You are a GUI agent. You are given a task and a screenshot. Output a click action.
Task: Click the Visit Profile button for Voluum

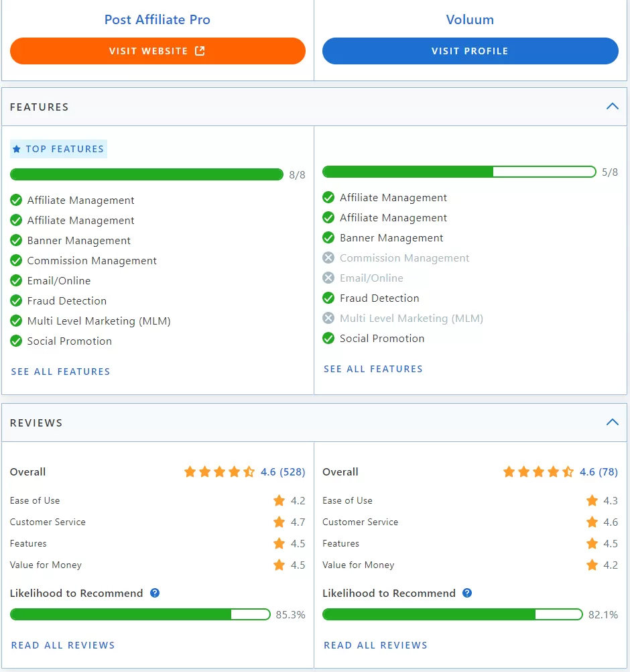click(x=470, y=50)
